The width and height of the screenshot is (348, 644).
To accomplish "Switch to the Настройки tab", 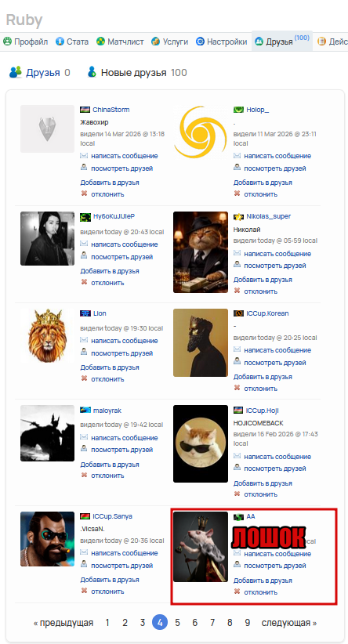I will pos(222,42).
